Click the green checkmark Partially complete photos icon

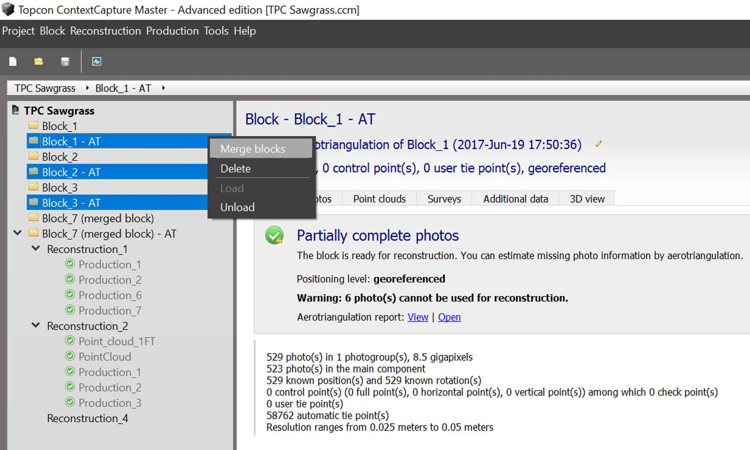pyautogui.click(x=275, y=235)
